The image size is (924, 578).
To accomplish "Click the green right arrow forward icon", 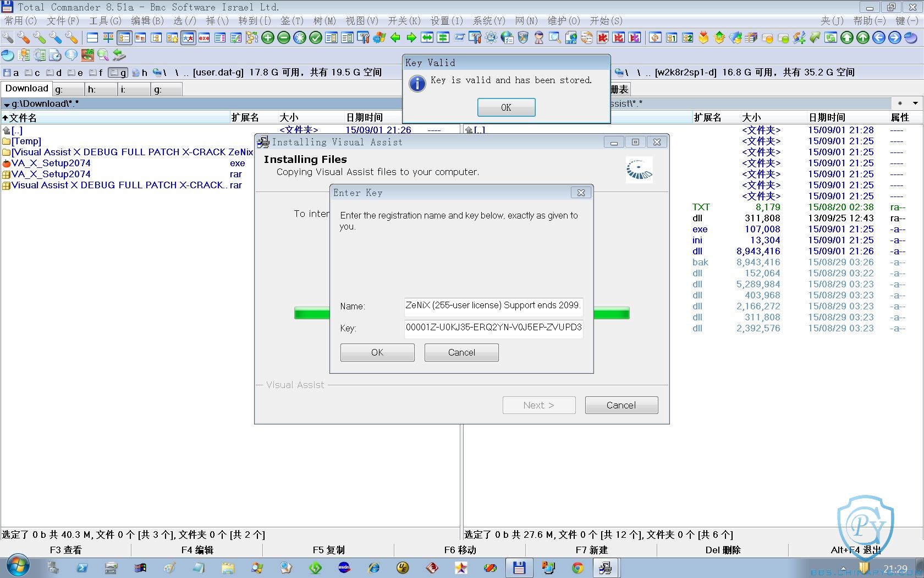I will click(411, 38).
